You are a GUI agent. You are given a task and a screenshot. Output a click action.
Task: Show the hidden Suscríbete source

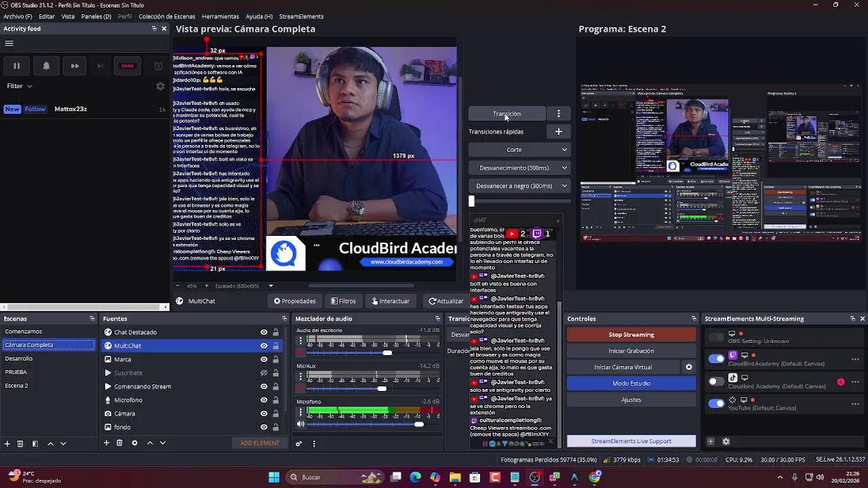tap(264, 373)
